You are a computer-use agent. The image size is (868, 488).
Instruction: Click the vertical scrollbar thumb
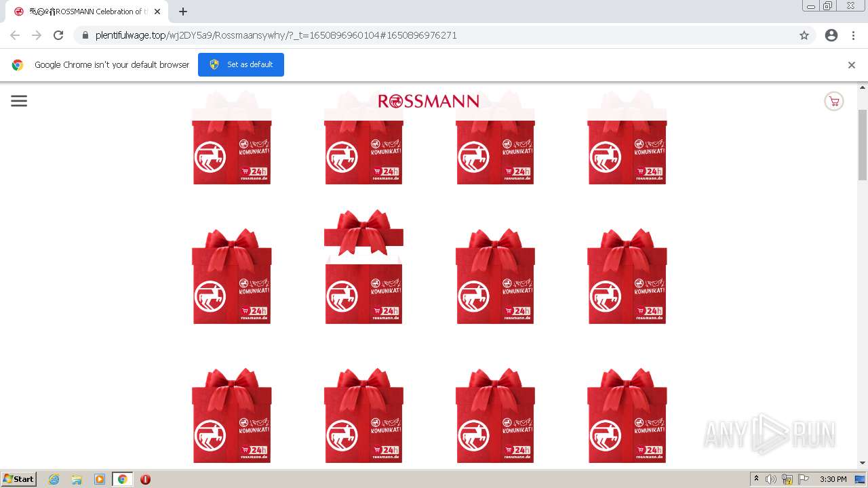point(863,144)
